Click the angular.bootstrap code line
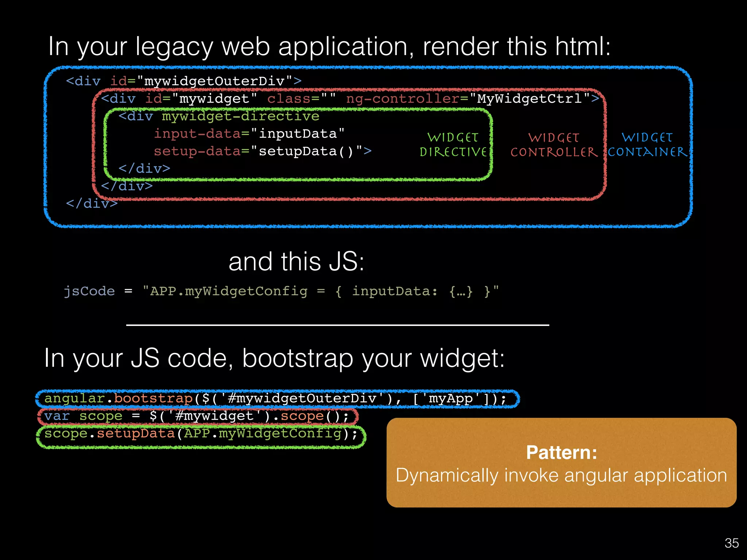747x560 pixels. [x=275, y=398]
